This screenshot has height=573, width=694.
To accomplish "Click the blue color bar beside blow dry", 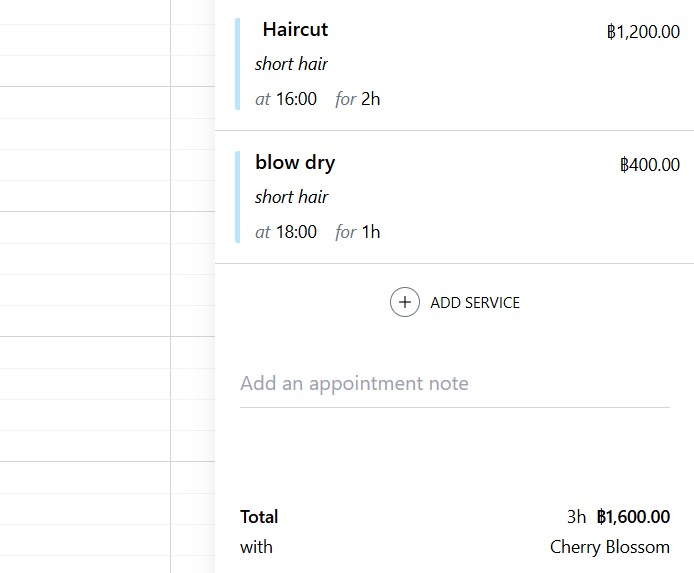I will (x=238, y=197).
